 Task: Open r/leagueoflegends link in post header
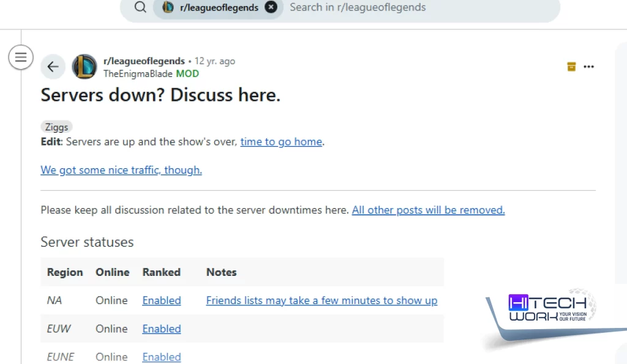pos(144,61)
